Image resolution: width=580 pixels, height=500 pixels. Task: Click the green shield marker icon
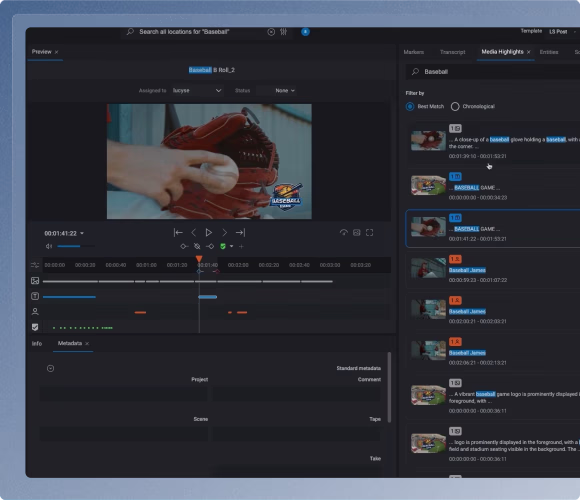point(223,246)
